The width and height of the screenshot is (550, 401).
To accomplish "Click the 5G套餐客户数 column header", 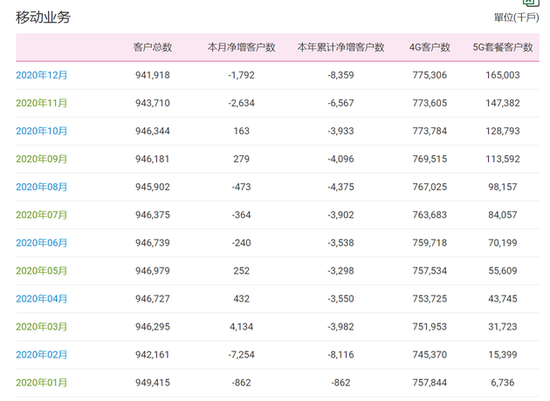I will tap(503, 47).
